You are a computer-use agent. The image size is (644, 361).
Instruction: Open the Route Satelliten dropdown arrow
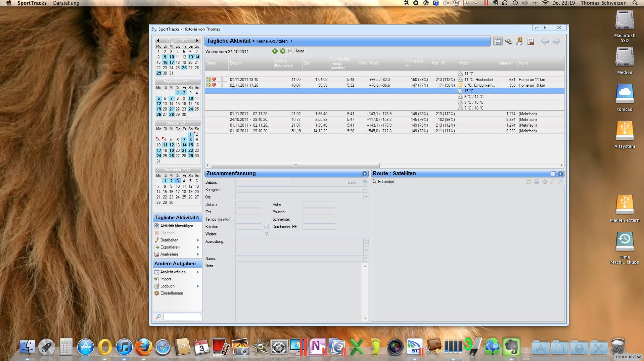coord(560,174)
